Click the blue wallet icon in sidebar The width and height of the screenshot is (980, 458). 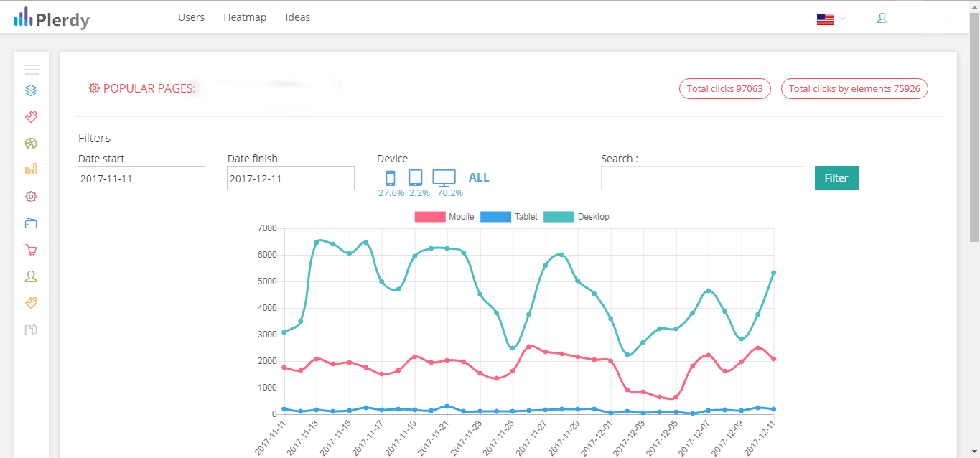[31, 223]
